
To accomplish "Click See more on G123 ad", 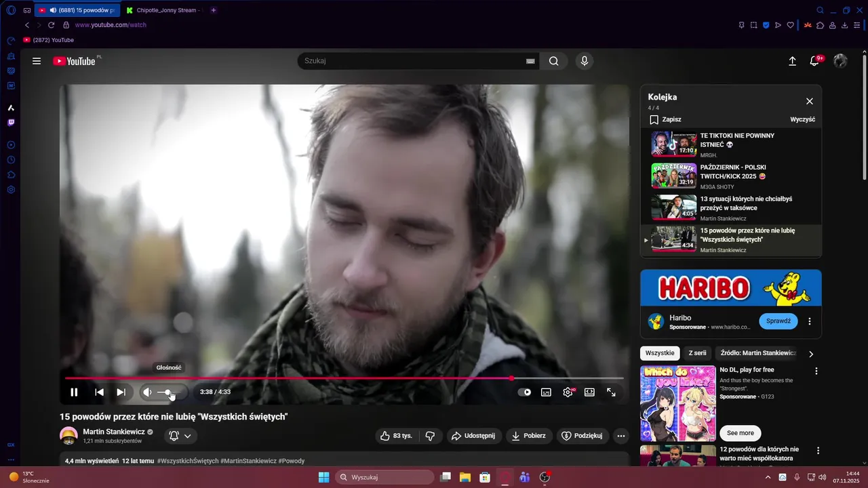I will tap(740, 433).
